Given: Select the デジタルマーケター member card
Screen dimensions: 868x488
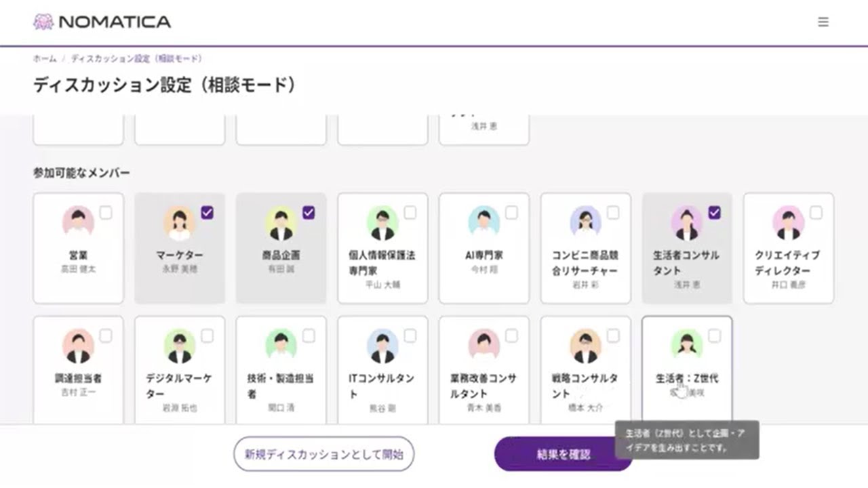Looking at the screenshot, I should click(180, 369).
